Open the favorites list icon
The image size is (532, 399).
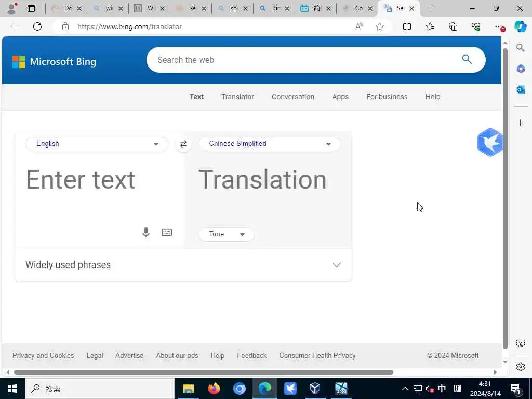(x=430, y=26)
